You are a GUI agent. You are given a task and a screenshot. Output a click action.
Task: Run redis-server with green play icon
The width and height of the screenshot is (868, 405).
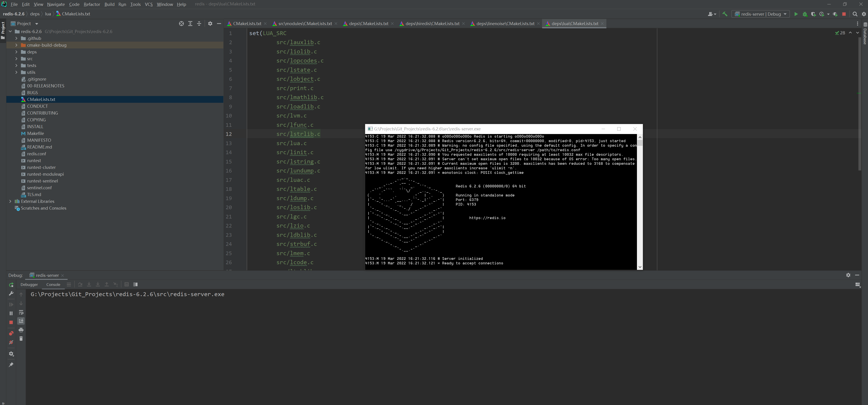click(x=796, y=14)
